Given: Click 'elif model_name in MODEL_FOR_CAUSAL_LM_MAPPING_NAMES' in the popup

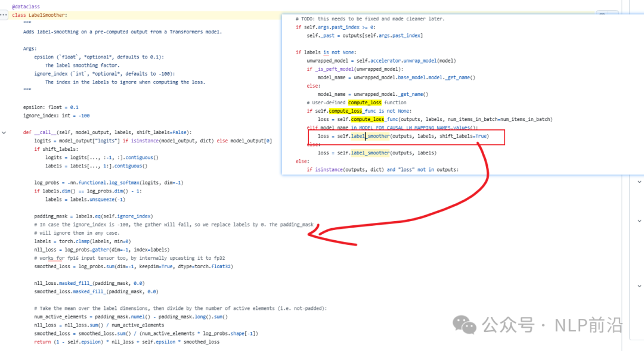Looking at the screenshot, I should coord(392,128).
